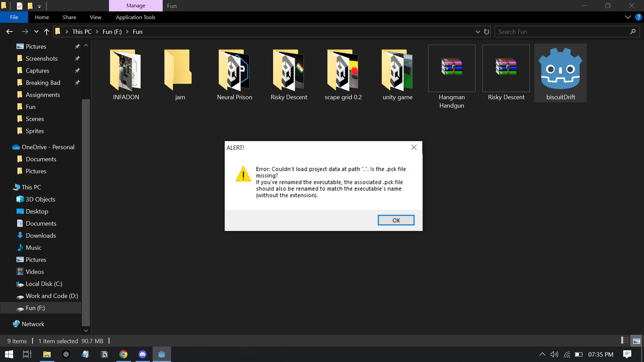Switch to large icons view in status bar
644x362 pixels.
coord(636,341)
